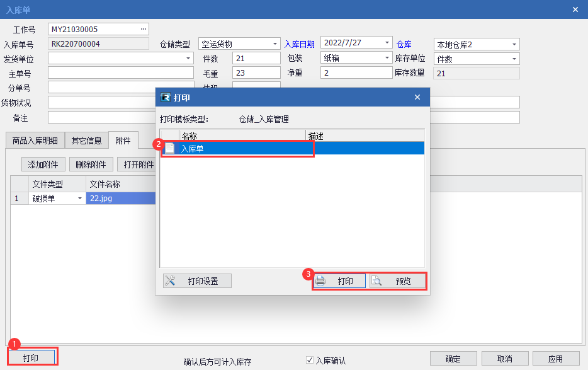Image resolution: width=588 pixels, height=370 pixels.
Task: Switch to the 商品入库明细 tab
Action: coord(35,141)
